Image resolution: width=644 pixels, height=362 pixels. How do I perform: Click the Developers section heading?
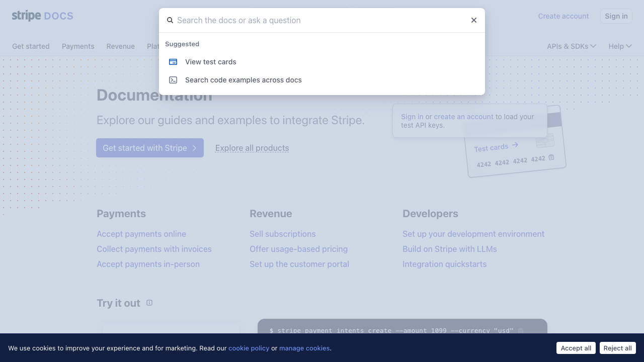(x=430, y=214)
